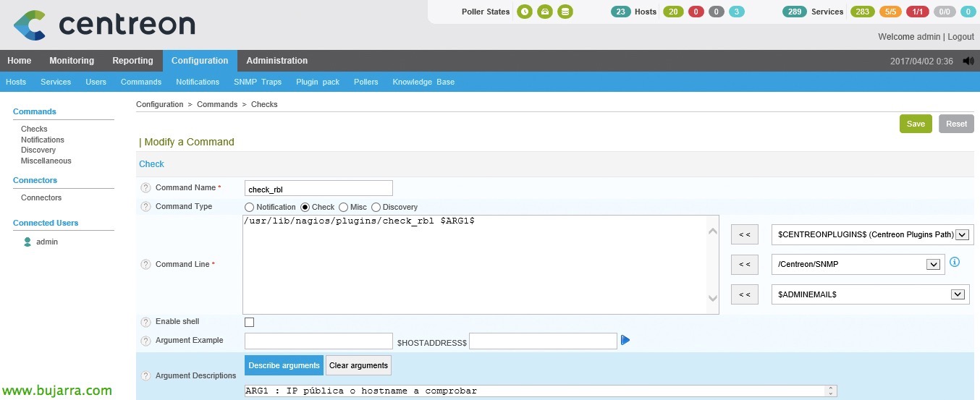
Task: Click the info icon next to /Centreon/SNMP
Action: tap(955, 262)
